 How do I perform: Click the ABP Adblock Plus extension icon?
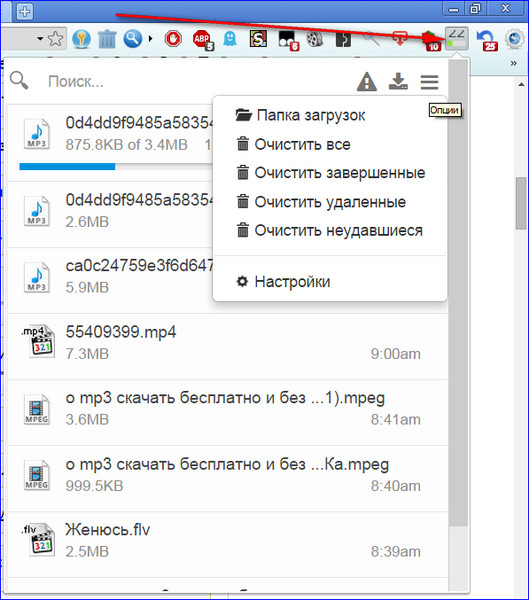[x=202, y=40]
